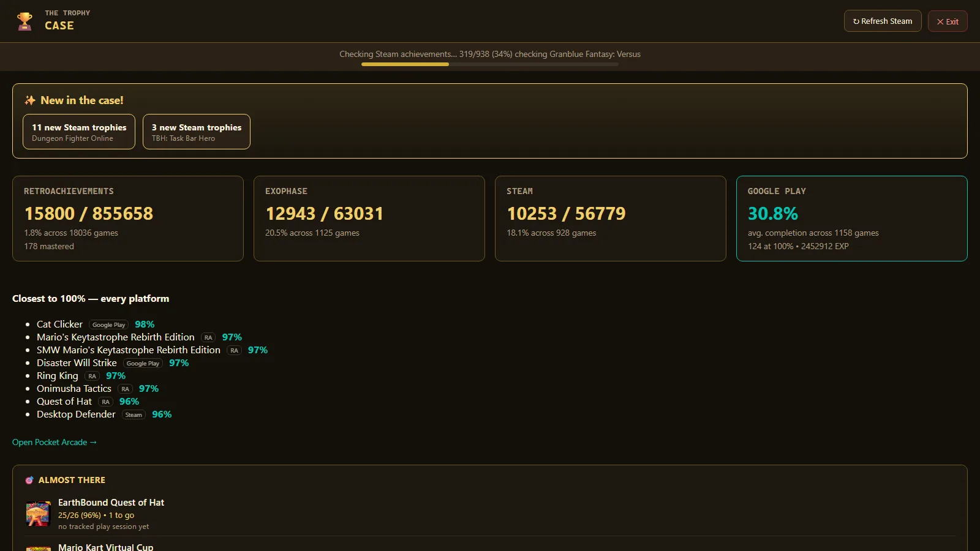Click Disaster Will Strike entry
The width and height of the screenshot is (980, 551).
77,363
